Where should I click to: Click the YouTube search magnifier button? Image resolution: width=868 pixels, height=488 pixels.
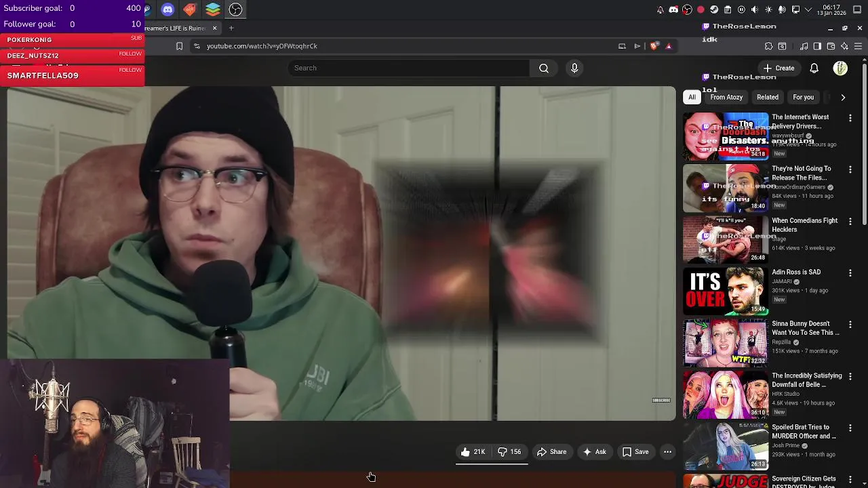click(544, 68)
